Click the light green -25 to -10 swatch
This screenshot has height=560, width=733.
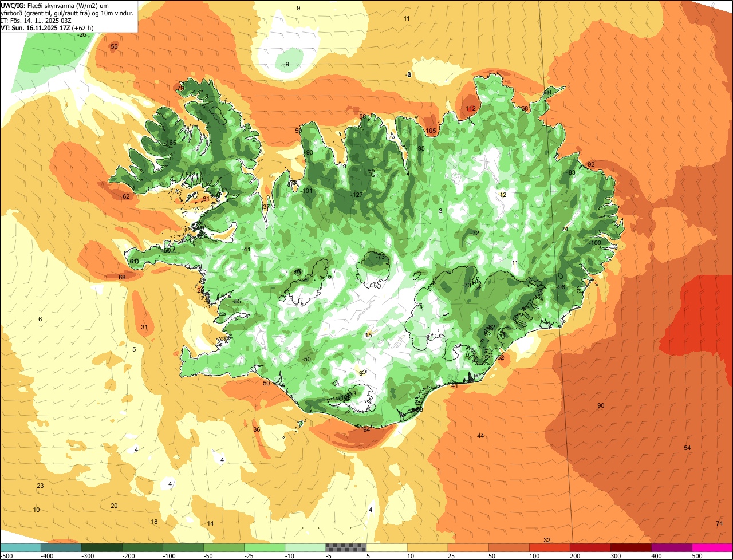pyautogui.click(x=264, y=547)
